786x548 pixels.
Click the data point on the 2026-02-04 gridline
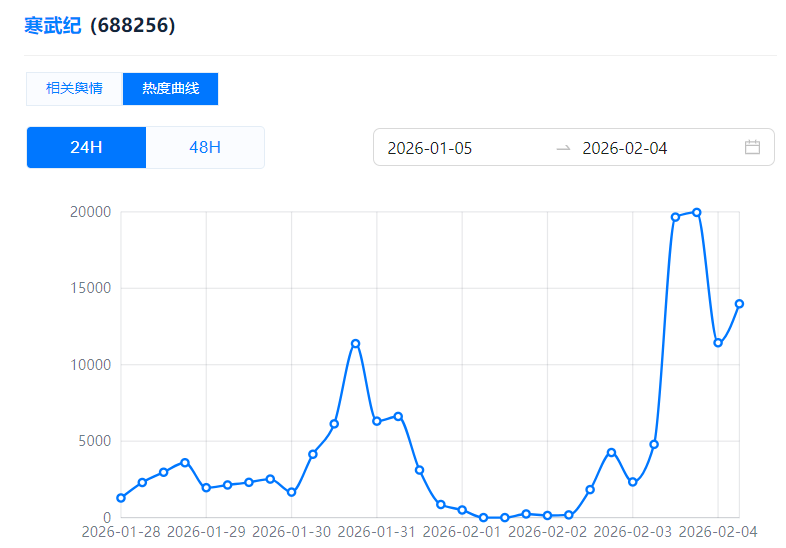pos(718,343)
